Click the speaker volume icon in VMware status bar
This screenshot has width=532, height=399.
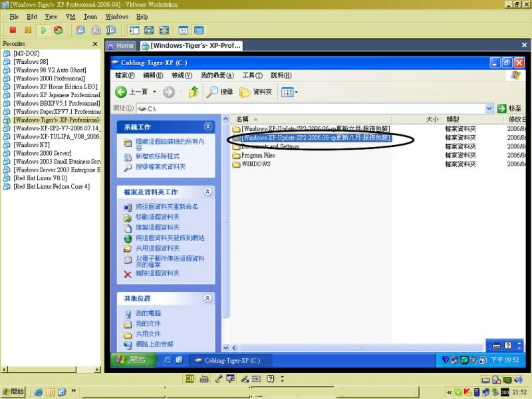pos(518,380)
